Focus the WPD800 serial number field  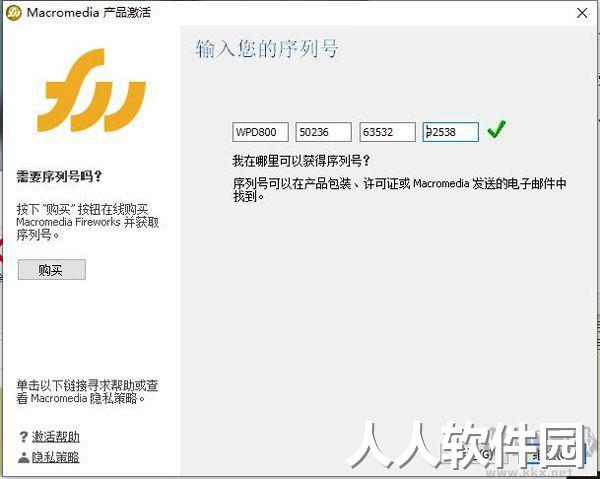260,132
